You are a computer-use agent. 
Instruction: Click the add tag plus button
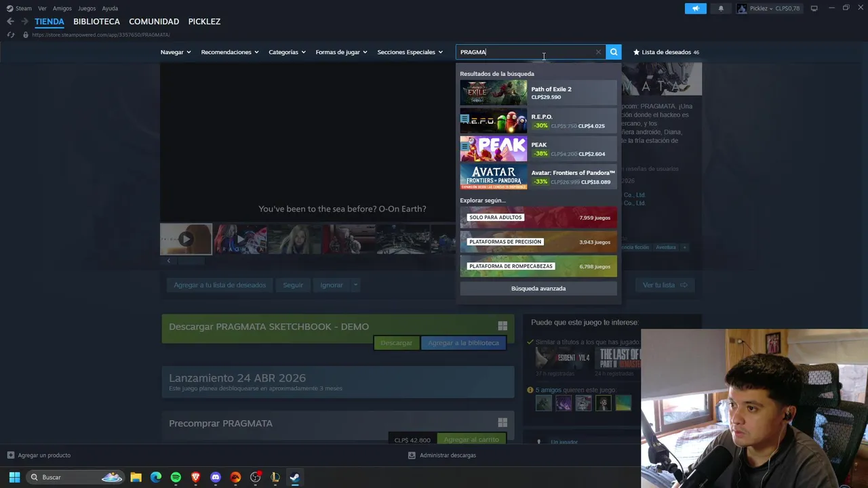point(684,247)
